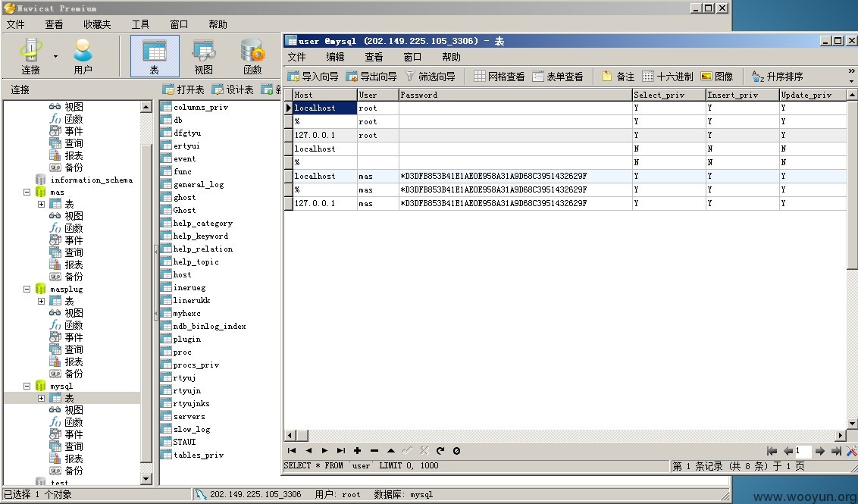The height and width of the screenshot is (504, 858).
Task: Sort by the Host column header
Action: pos(325,95)
